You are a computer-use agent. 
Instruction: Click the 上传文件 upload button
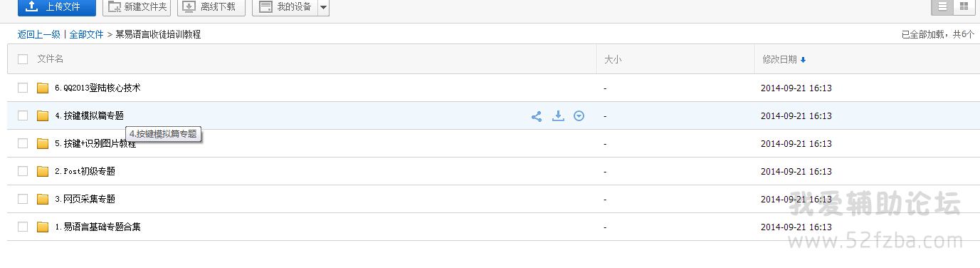pyautogui.click(x=56, y=7)
